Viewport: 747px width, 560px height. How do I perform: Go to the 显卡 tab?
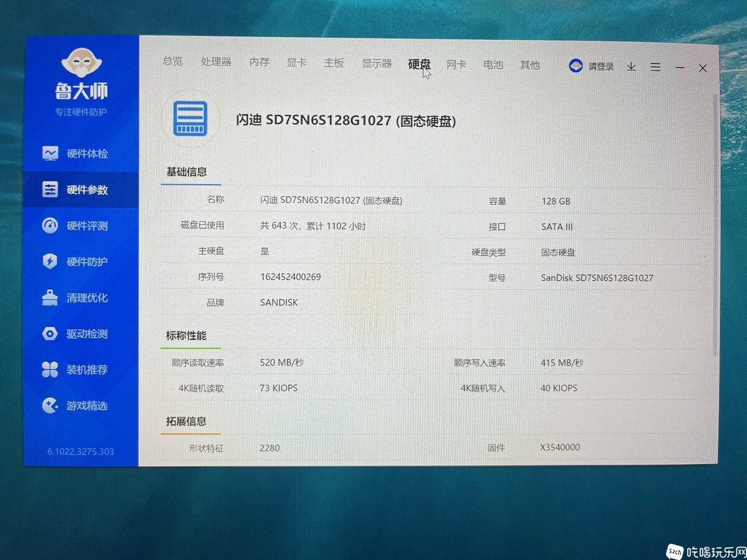pyautogui.click(x=297, y=62)
